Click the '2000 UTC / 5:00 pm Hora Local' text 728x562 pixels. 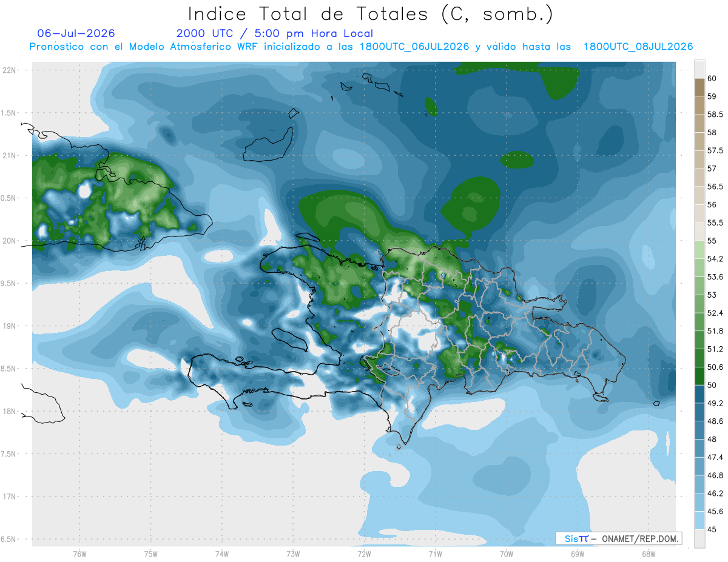point(275,34)
